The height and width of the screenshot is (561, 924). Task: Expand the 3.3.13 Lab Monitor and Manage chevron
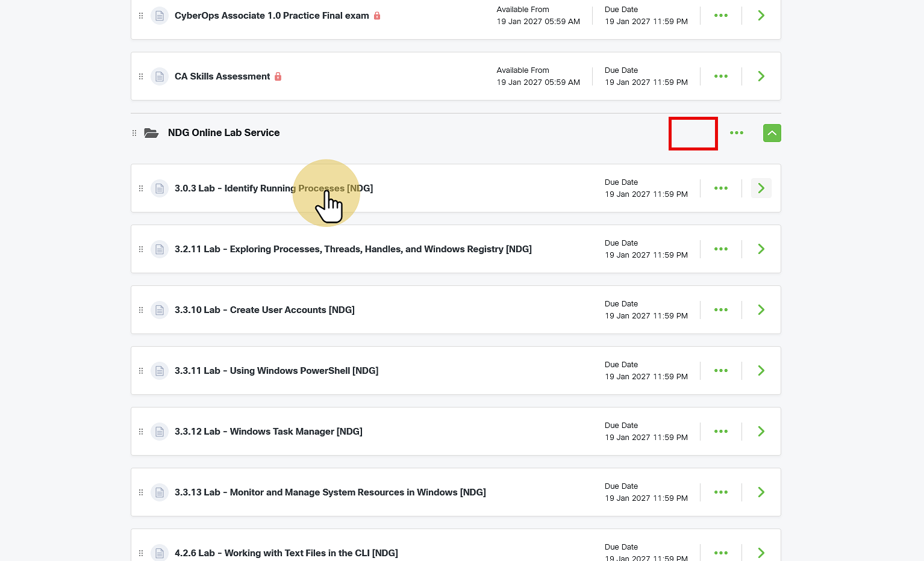761,492
